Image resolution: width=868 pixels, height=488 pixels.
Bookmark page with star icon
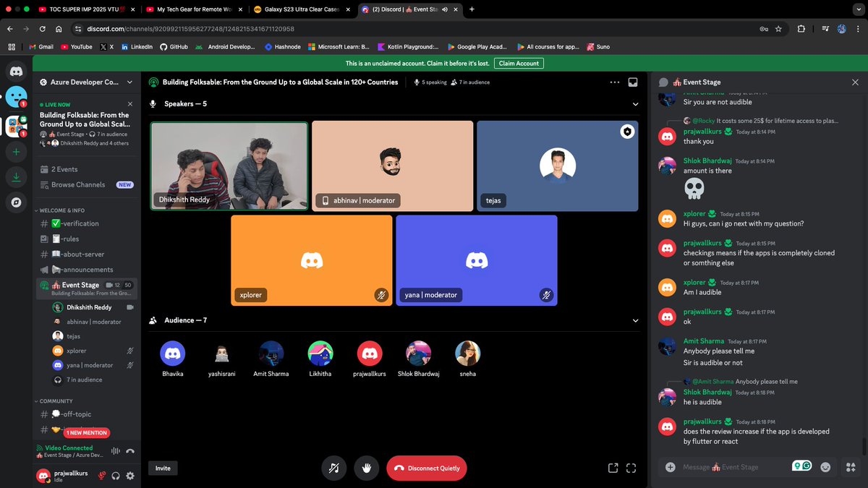coord(778,29)
